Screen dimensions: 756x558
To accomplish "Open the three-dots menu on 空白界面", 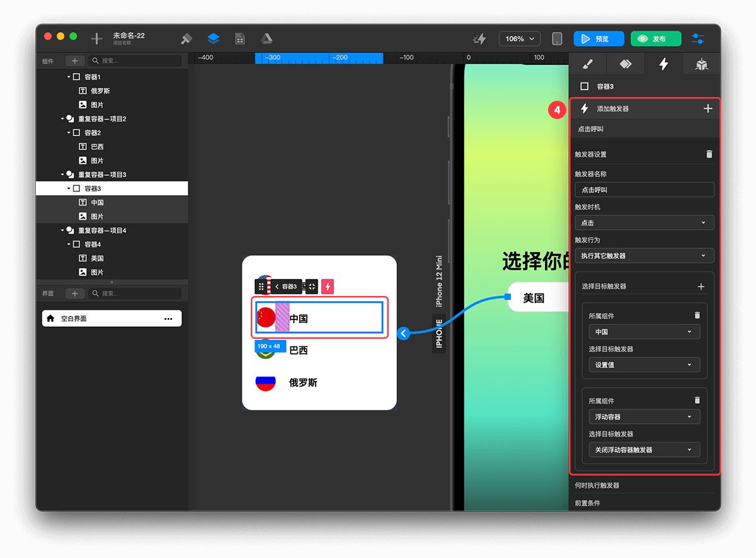I will [168, 319].
